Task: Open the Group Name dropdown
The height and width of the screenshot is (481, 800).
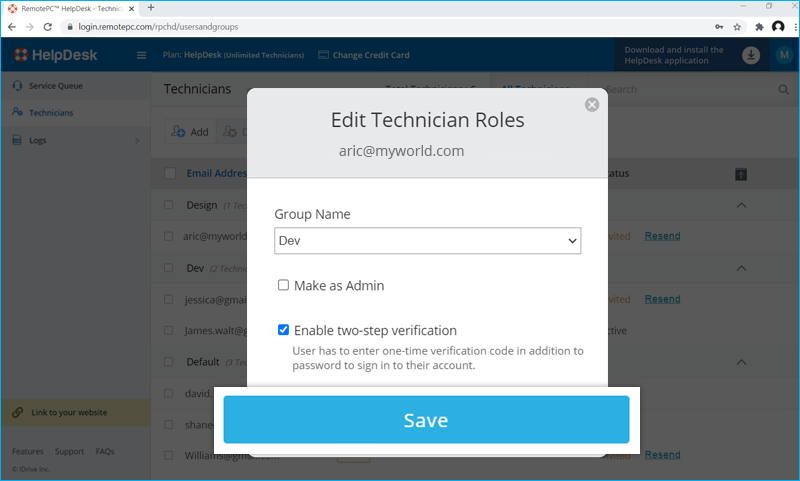Action: click(427, 241)
